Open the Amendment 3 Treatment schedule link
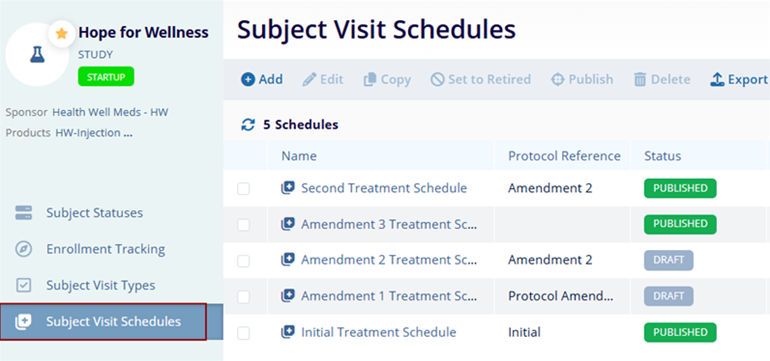The height and width of the screenshot is (361, 770). [x=389, y=224]
